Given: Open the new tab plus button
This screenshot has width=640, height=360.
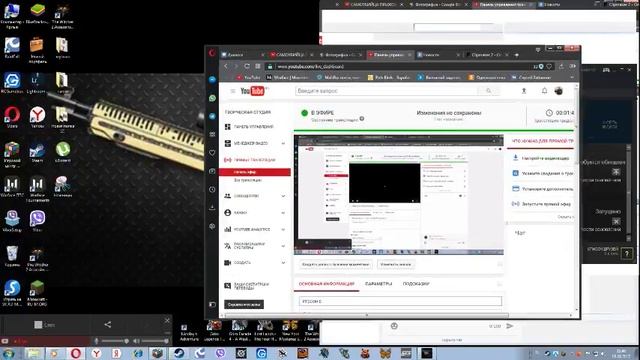Looking at the screenshot, I should coord(517,54).
